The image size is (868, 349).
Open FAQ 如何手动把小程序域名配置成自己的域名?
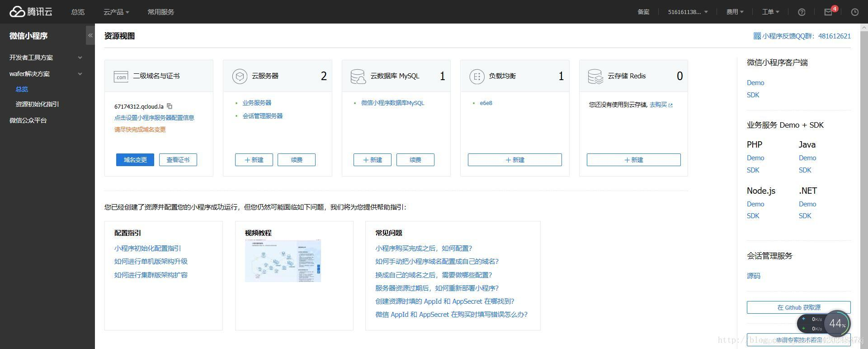(x=437, y=261)
